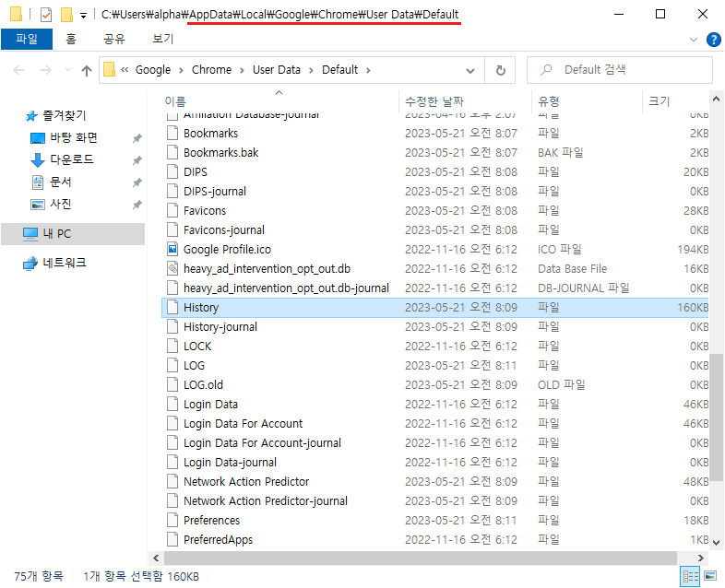The width and height of the screenshot is (725, 588).
Task: Select the Preferences file icon
Action: point(172,520)
